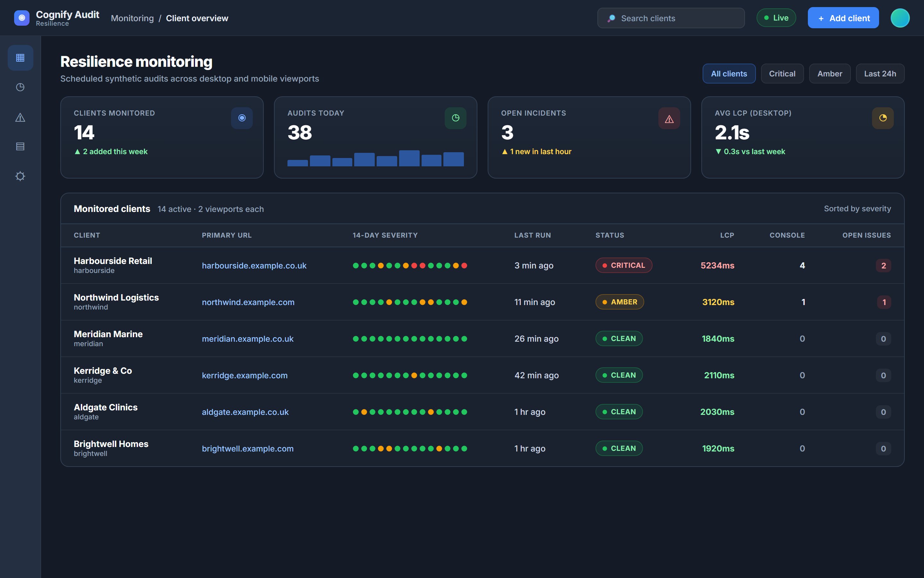Toggle the Live status pill
Image resolution: width=924 pixels, height=578 pixels.
tap(776, 18)
